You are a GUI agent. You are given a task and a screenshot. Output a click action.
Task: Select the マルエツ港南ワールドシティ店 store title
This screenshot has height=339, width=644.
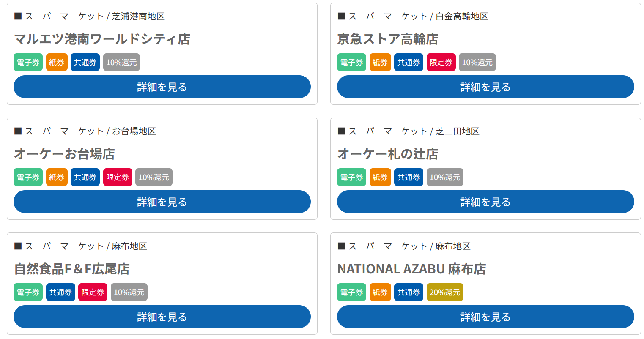coord(102,39)
